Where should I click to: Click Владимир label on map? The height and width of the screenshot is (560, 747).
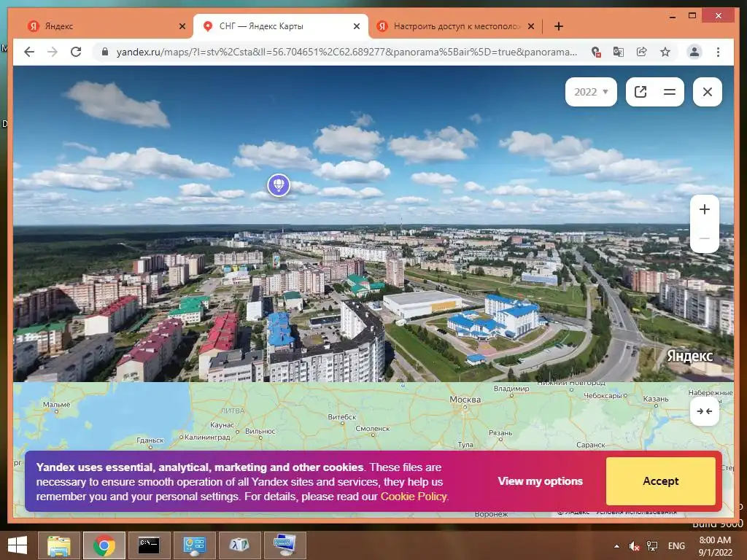click(511, 389)
